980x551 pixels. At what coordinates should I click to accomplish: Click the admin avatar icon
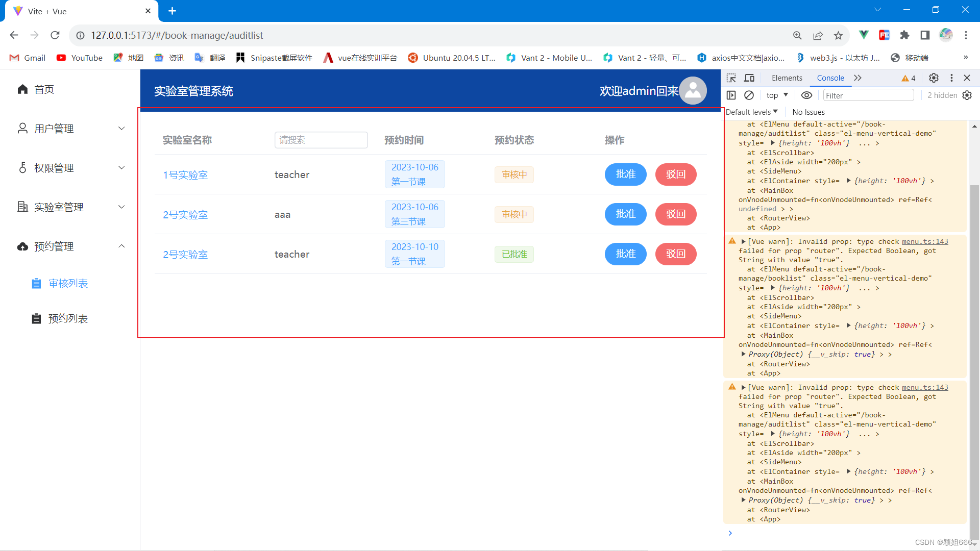[693, 91]
